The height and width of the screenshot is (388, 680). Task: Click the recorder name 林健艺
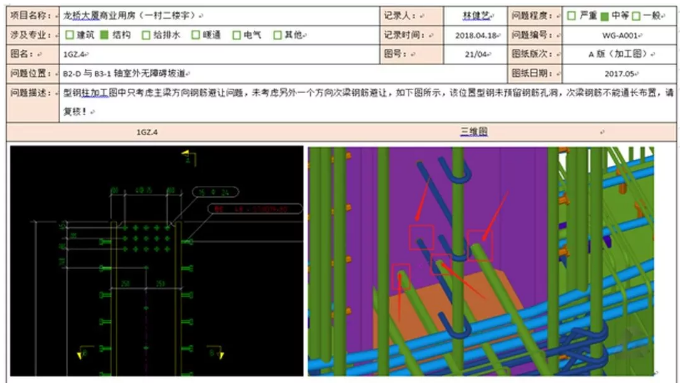click(x=476, y=16)
